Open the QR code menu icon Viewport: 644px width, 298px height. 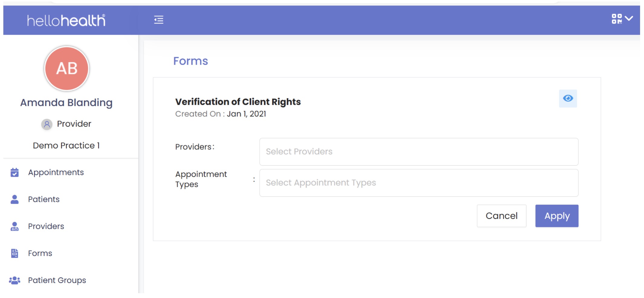click(x=616, y=19)
